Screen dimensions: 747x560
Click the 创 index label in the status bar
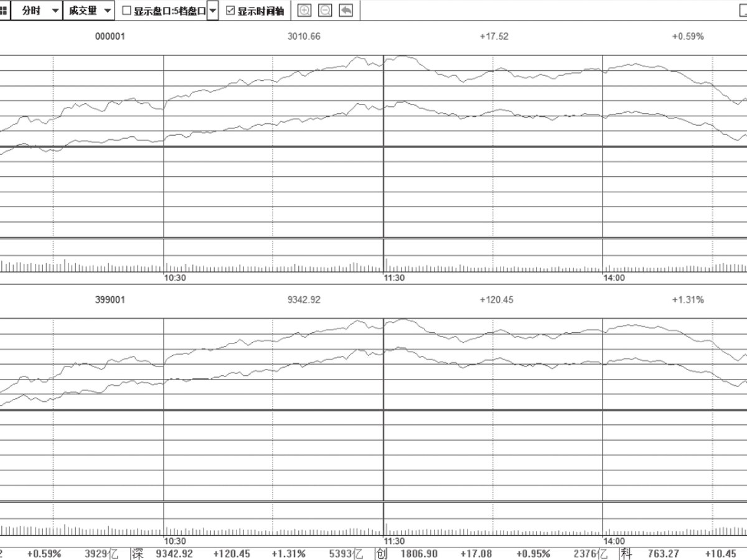pos(382,554)
